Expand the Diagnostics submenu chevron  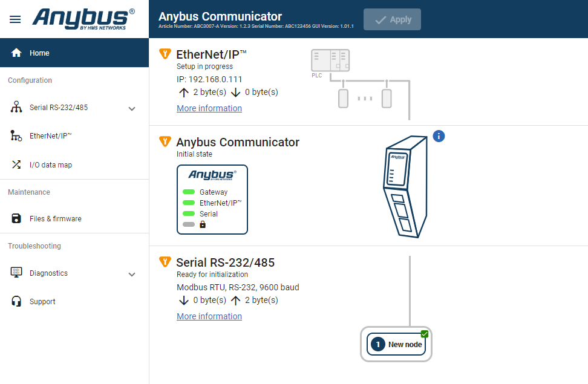tap(132, 275)
